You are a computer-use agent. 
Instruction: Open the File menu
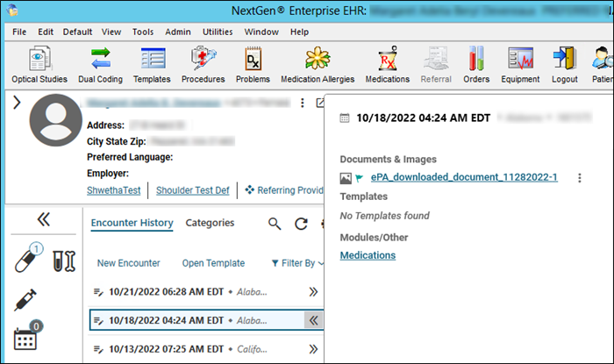point(19,32)
